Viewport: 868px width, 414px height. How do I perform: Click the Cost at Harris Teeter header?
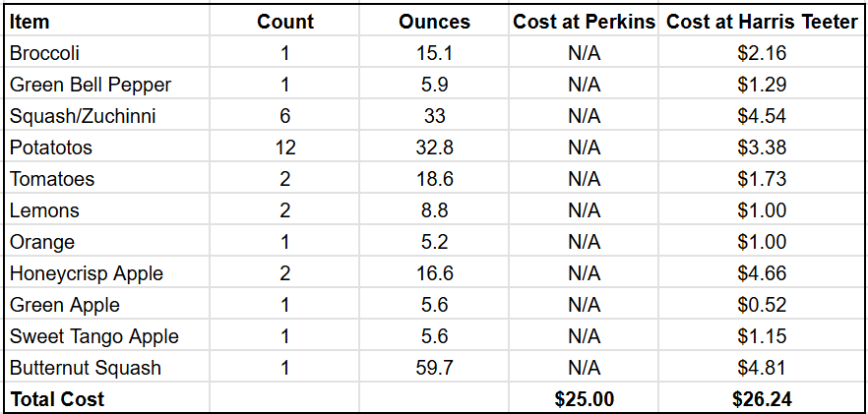762,22
